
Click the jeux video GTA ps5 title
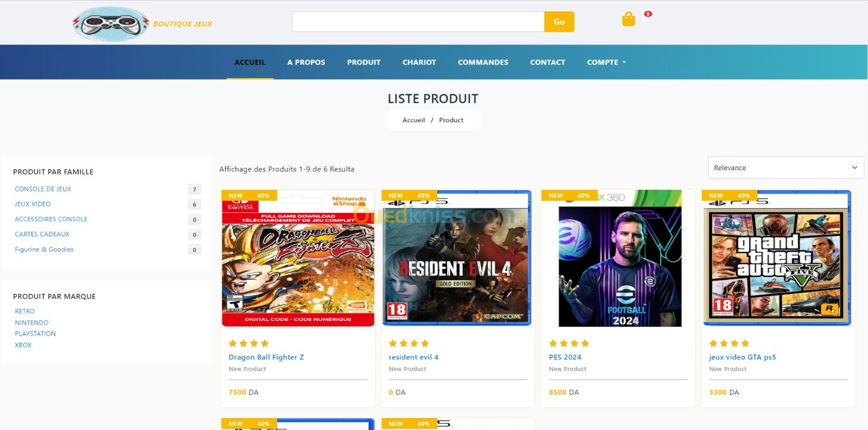point(743,357)
